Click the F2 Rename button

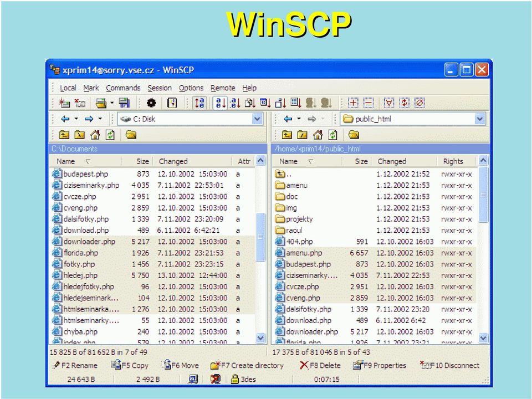(75, 365)
